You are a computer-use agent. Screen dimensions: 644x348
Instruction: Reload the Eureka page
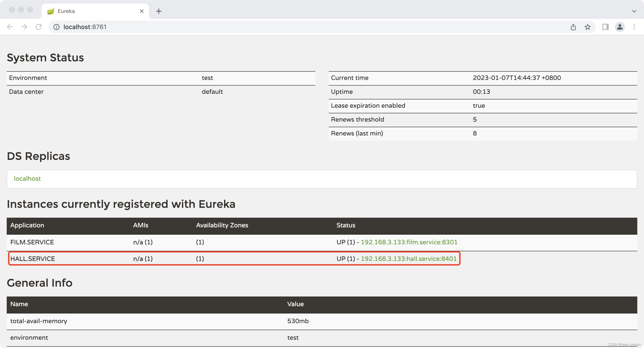click(38, 27)
